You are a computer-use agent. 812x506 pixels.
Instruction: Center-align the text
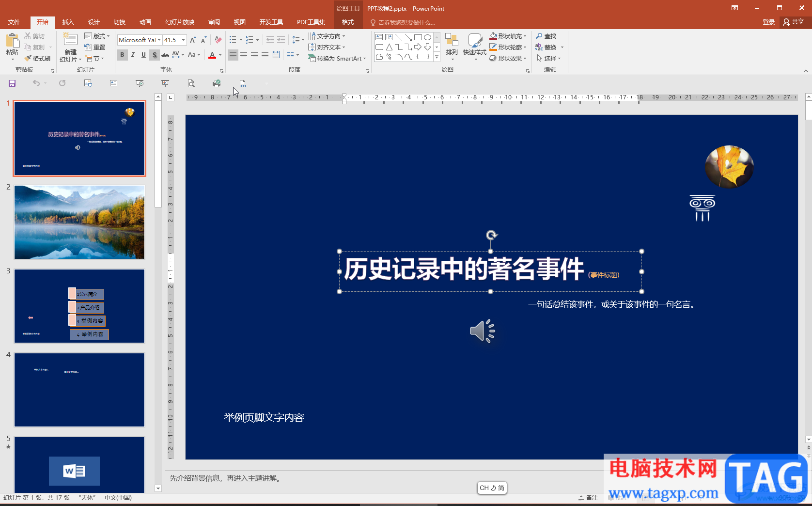coord(244,55)
